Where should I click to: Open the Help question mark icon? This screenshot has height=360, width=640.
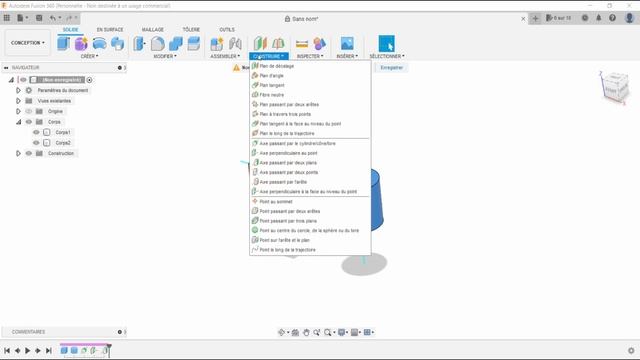point(612,18)
